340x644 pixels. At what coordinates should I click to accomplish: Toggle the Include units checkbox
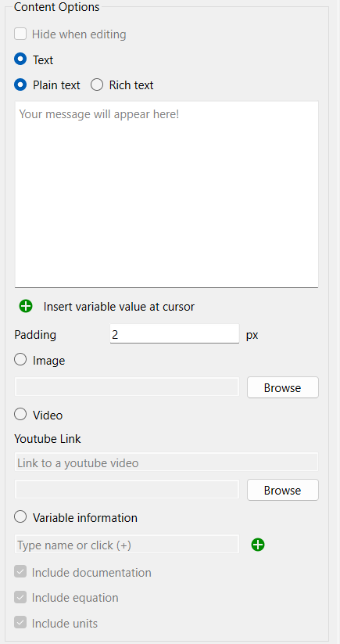click(x=20, y=623)
